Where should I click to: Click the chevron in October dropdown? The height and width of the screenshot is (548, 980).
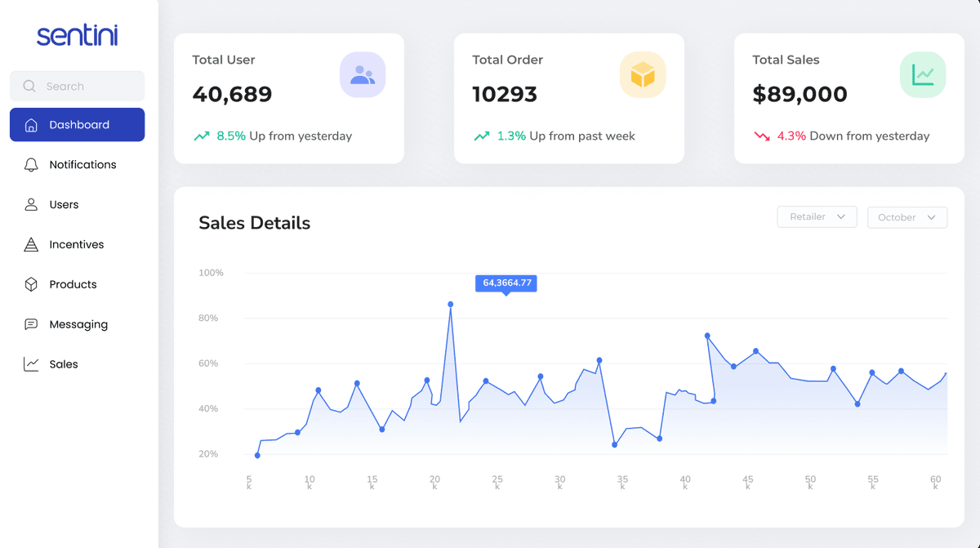click(932, 217)
